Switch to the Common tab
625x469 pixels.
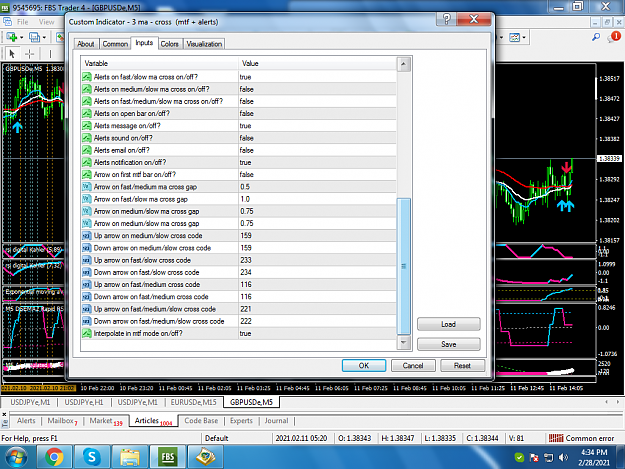[115, 44]
